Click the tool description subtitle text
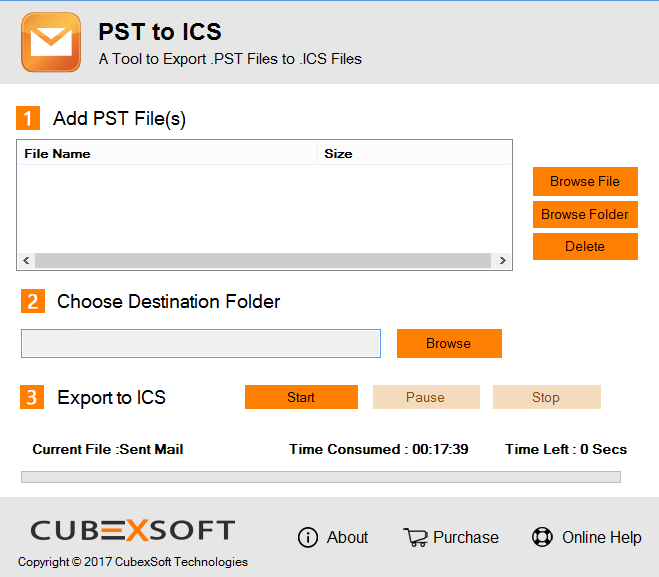The image size is (659, 577). 230,59
